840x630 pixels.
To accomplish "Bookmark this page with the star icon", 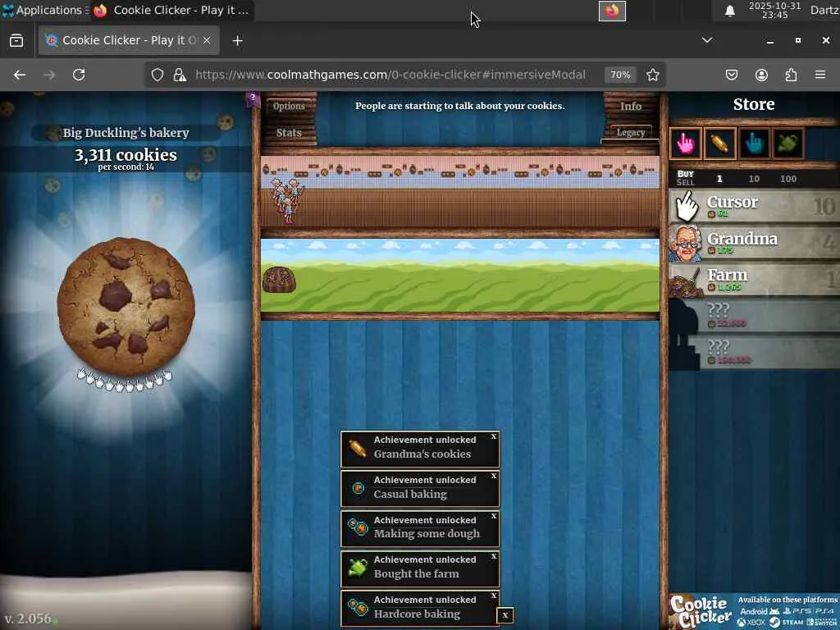I will (652, 75).
